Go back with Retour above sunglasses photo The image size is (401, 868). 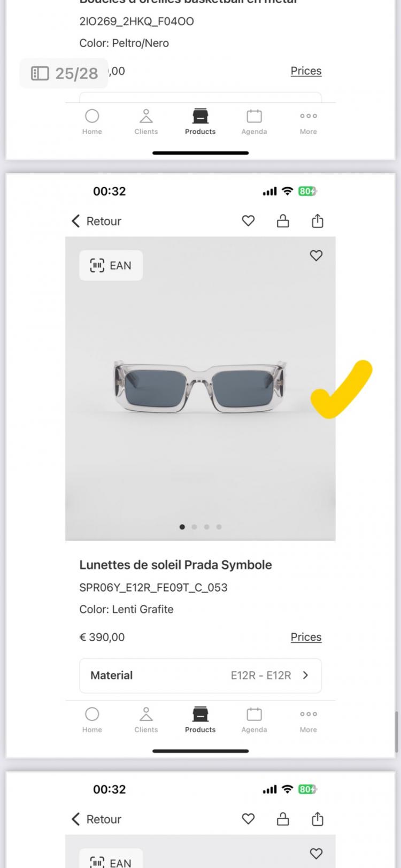pyautogui.click(x=97, y=221)
